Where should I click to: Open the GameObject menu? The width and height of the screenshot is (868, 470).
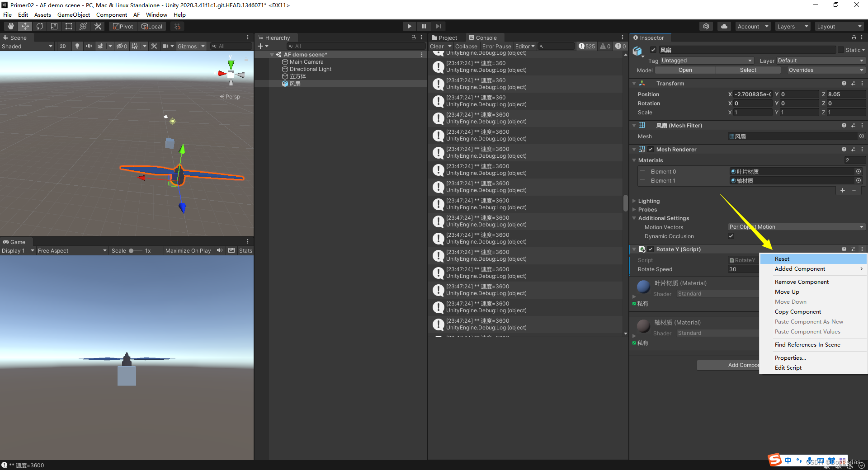pos(73,14)
